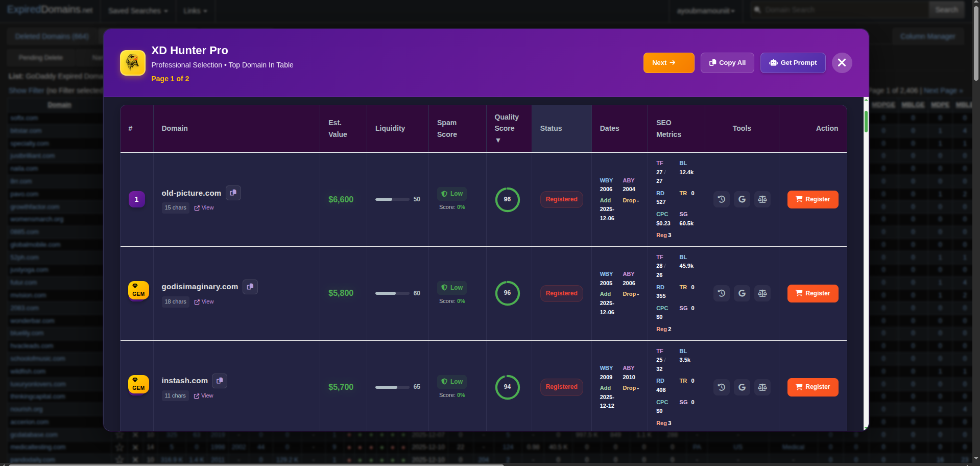Open history lookup for old-picture.com
Screen dimensions: 980x466
click(722, 199)
